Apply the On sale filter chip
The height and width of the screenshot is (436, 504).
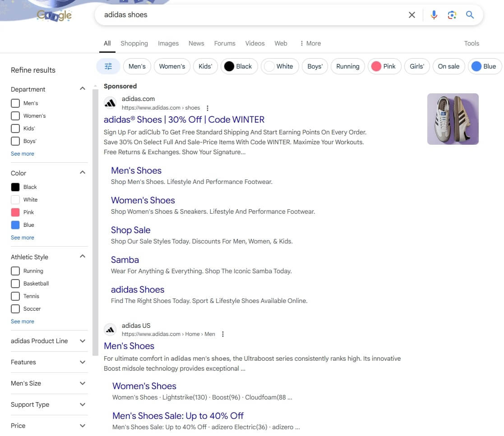point(449,67)
